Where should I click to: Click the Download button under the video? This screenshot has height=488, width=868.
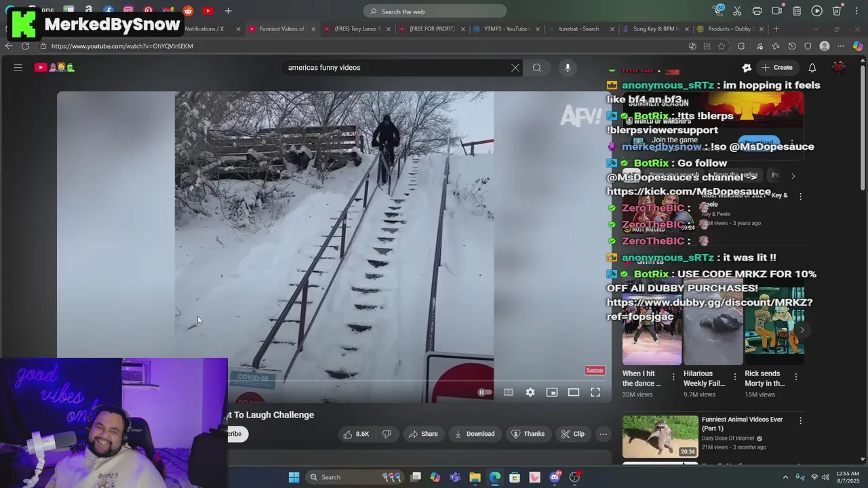pyautogui.click(x=475, y=434)
